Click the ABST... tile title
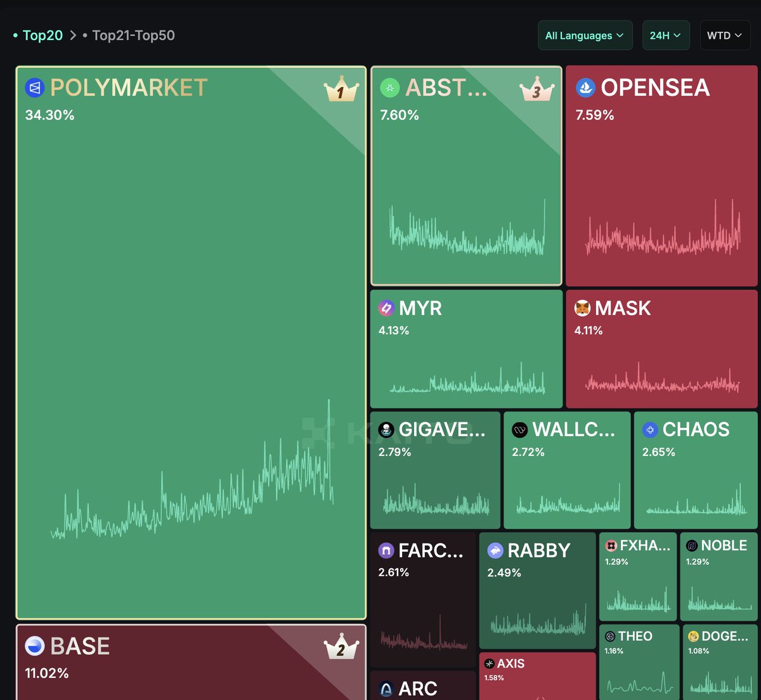This screenshot has width=761, height=700. pos(446,87)
